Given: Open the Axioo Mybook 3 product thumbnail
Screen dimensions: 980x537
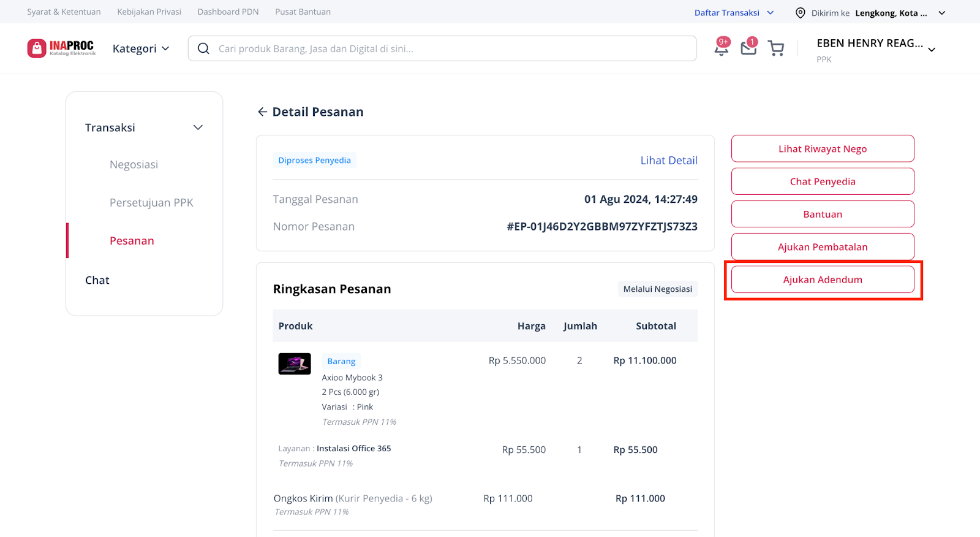Looking at the screenshot, I should tap(295, 364).
